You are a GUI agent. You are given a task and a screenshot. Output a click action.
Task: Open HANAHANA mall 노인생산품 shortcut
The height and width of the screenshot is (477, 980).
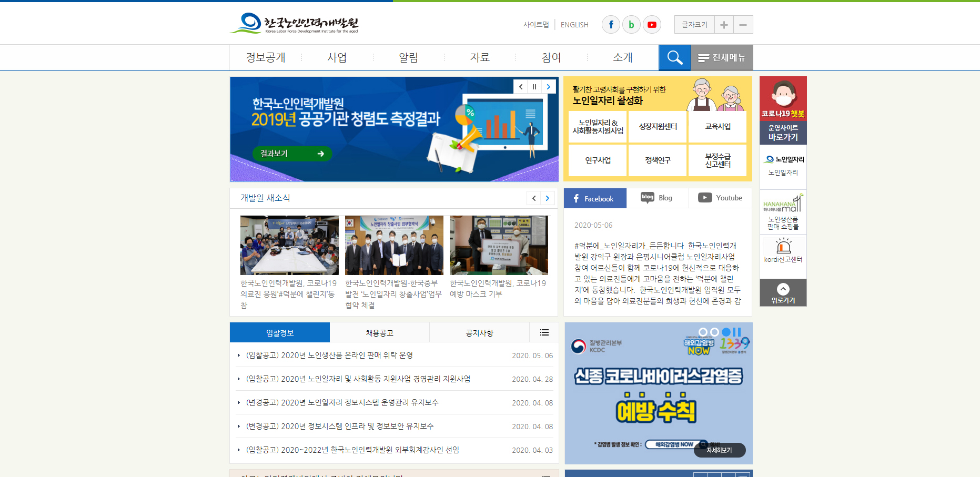[x=783, y=212]
